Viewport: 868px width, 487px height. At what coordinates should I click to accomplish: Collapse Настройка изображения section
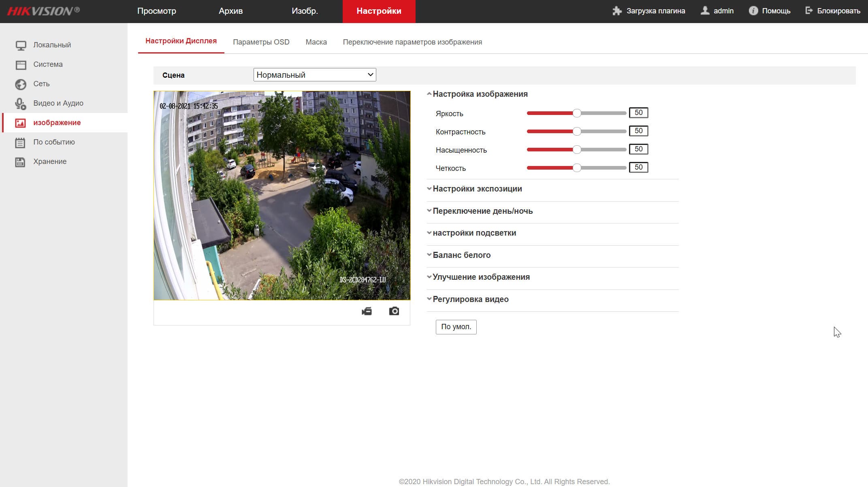[480, 94]
